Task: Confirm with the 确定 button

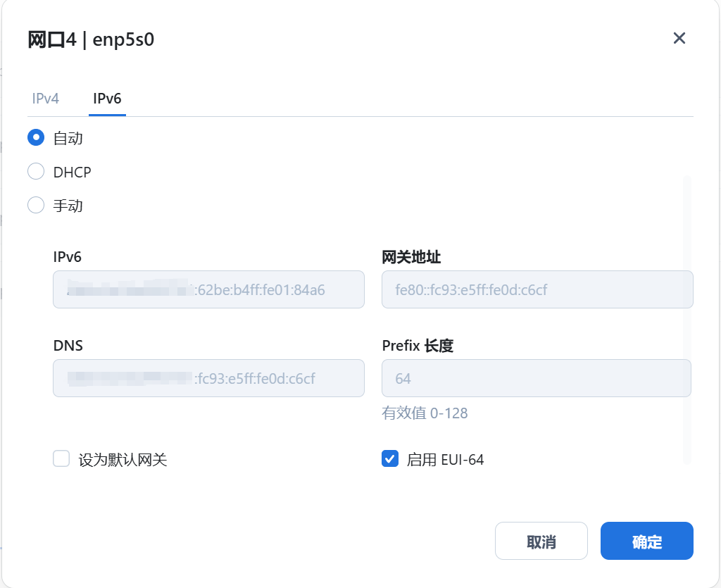Action: (646, 541)
